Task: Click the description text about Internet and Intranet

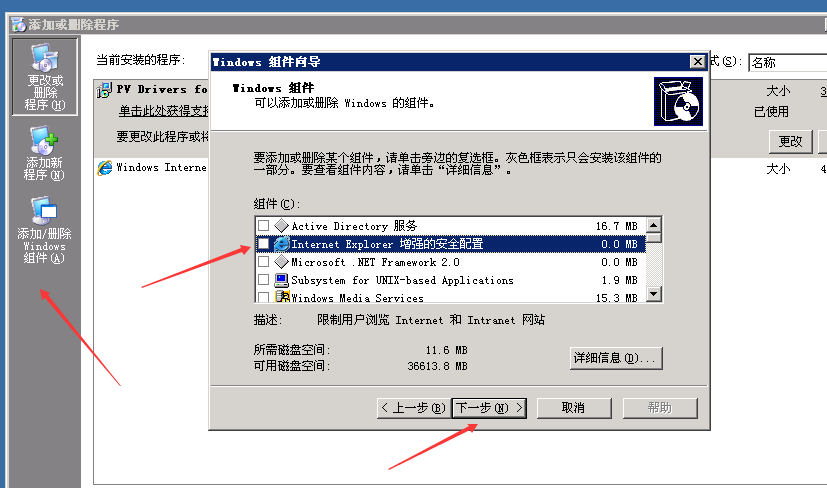Action: coord(430,320)
